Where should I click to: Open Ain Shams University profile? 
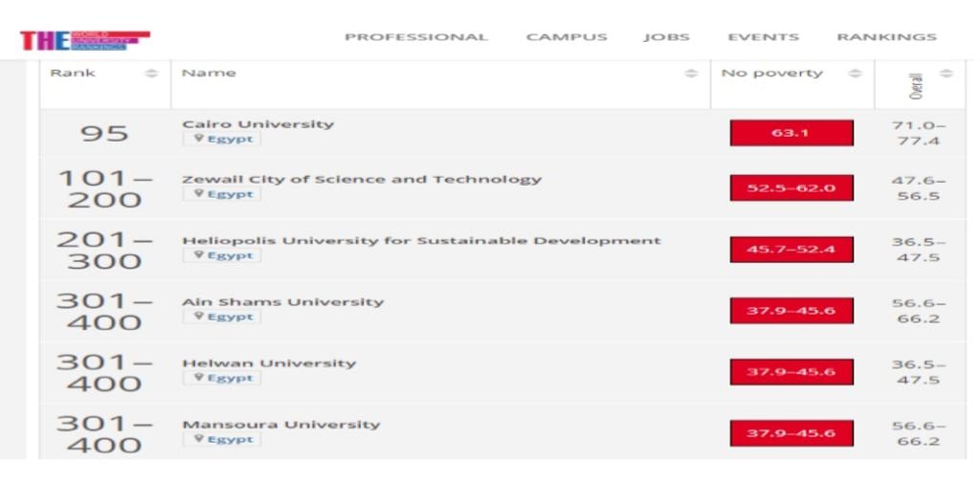282,301
